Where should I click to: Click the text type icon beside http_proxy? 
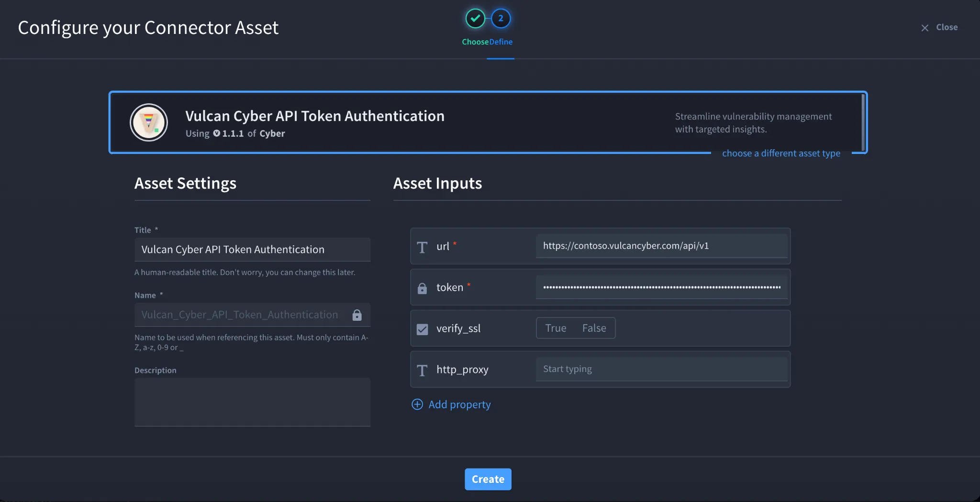(422, 370)
